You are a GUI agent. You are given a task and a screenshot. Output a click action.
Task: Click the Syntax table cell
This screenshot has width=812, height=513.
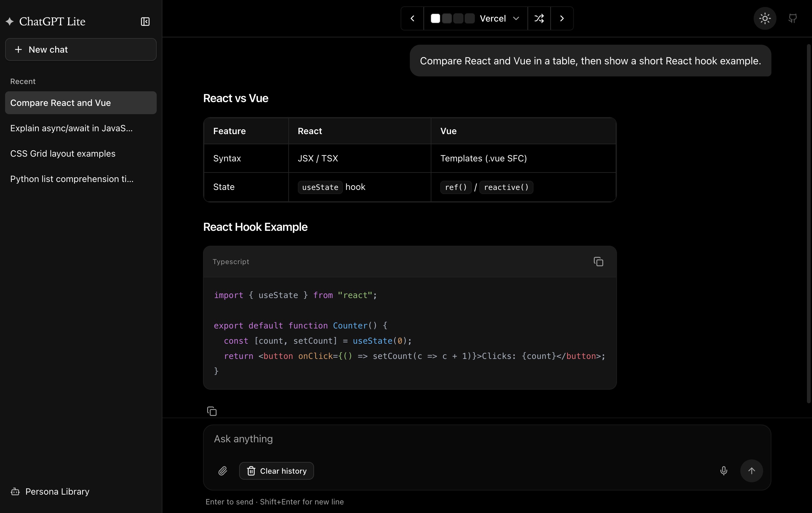tap(246, 159)
